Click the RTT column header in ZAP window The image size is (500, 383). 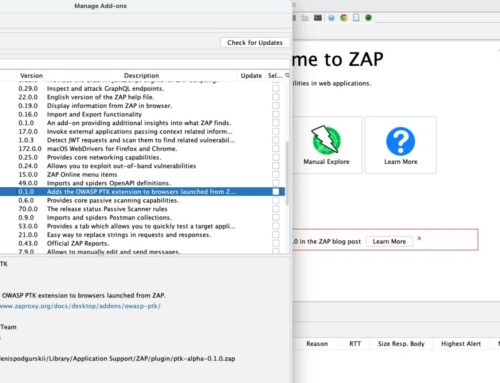[355, 344]
